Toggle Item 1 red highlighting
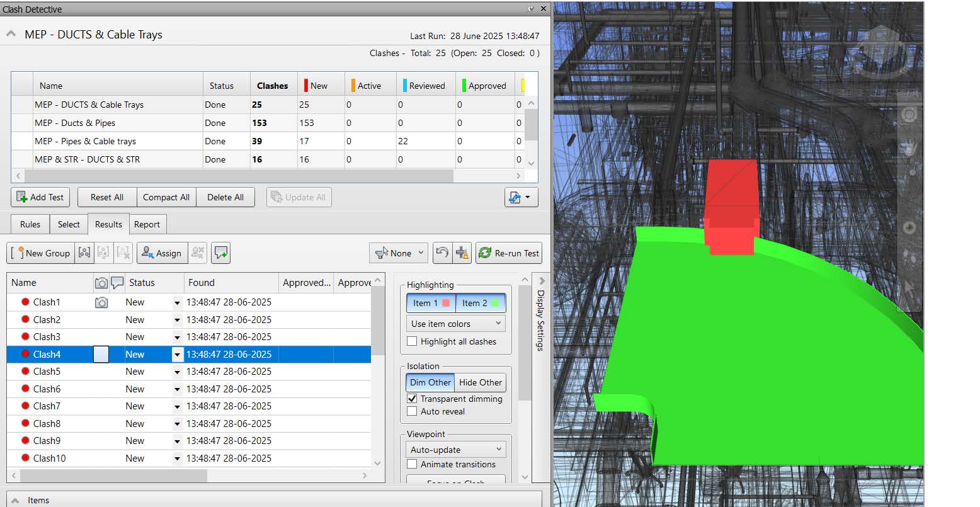The height and width of the screenshot is (507, 980). tap(431, 303)
